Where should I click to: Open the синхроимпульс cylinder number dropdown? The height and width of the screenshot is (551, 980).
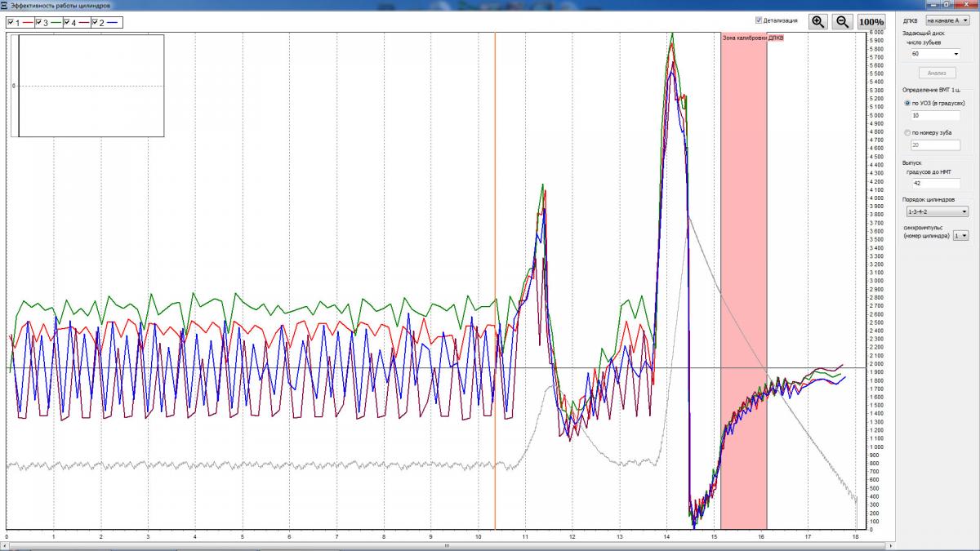pos(961,235)
